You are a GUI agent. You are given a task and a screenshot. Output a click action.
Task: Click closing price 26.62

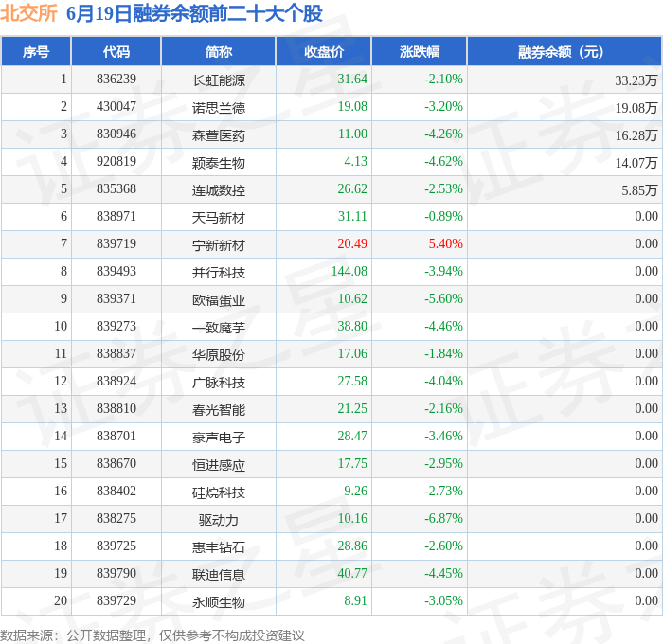pyautogui.click(x=352, y=189)
